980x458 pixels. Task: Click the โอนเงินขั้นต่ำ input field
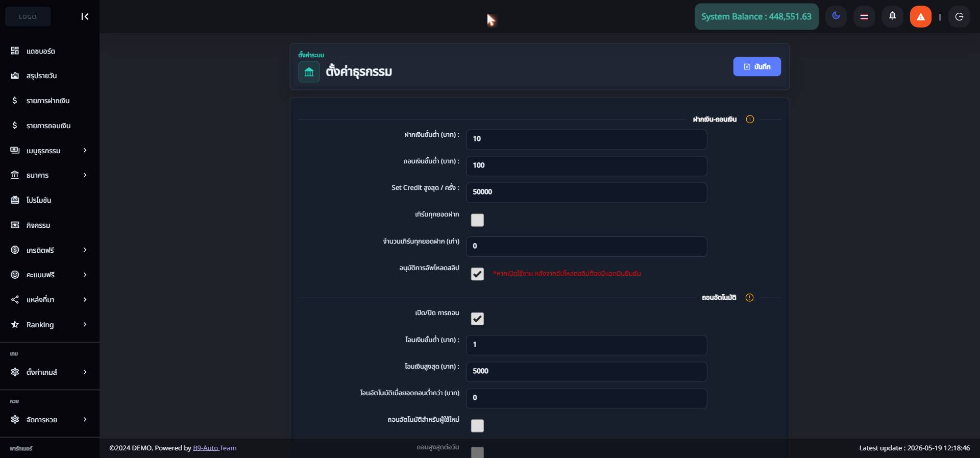pos(586,345)
